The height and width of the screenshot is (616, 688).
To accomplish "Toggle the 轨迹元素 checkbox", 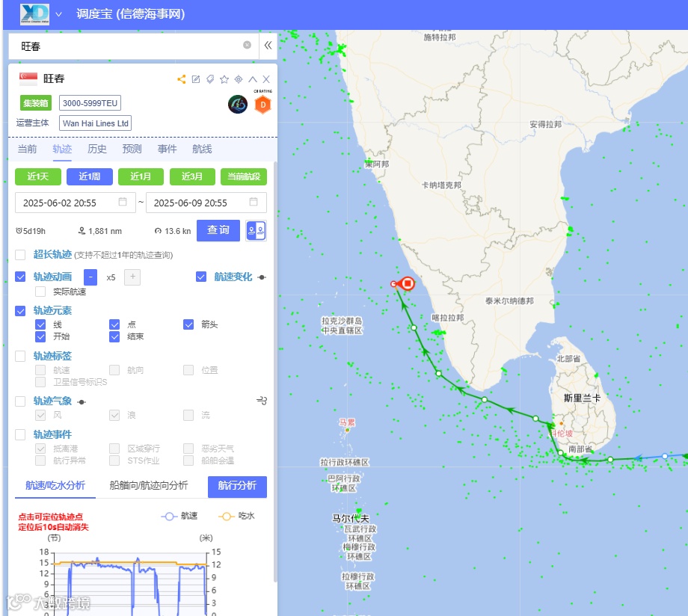I will (x=20, y=311).
